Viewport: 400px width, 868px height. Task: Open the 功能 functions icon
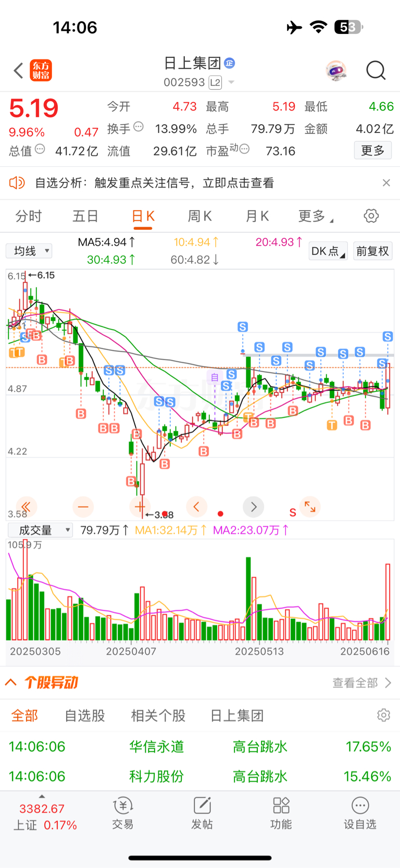click(x=281, y=813)
